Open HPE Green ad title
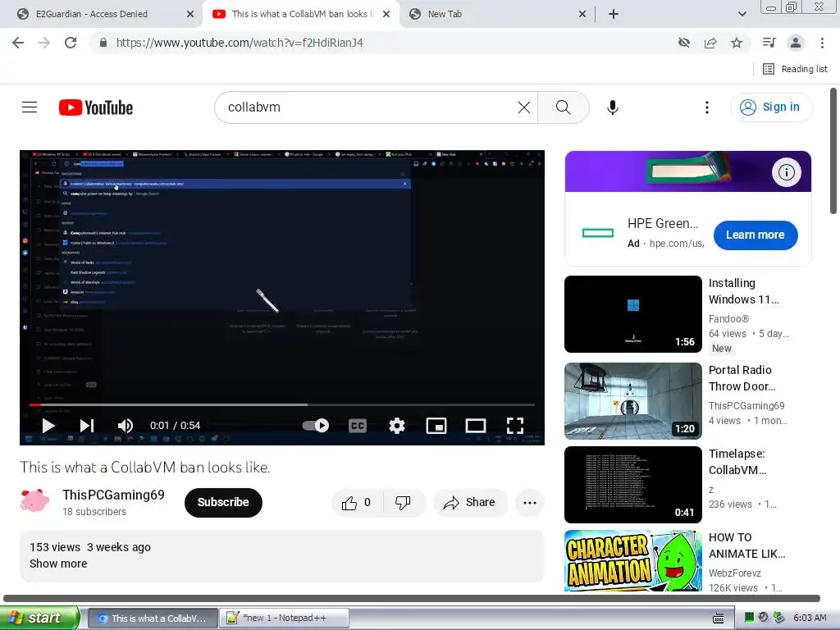Screen dimensions: 840x630 point(663,223)
